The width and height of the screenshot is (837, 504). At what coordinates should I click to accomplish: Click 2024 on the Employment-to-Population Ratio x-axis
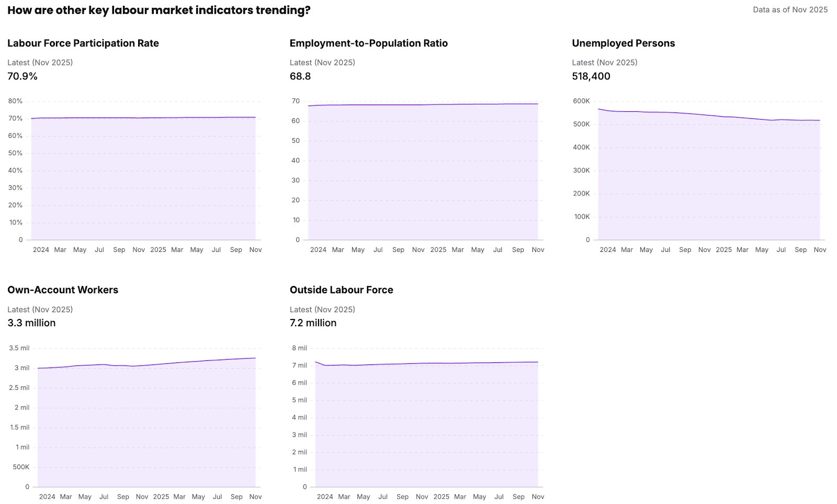point(318,250)
